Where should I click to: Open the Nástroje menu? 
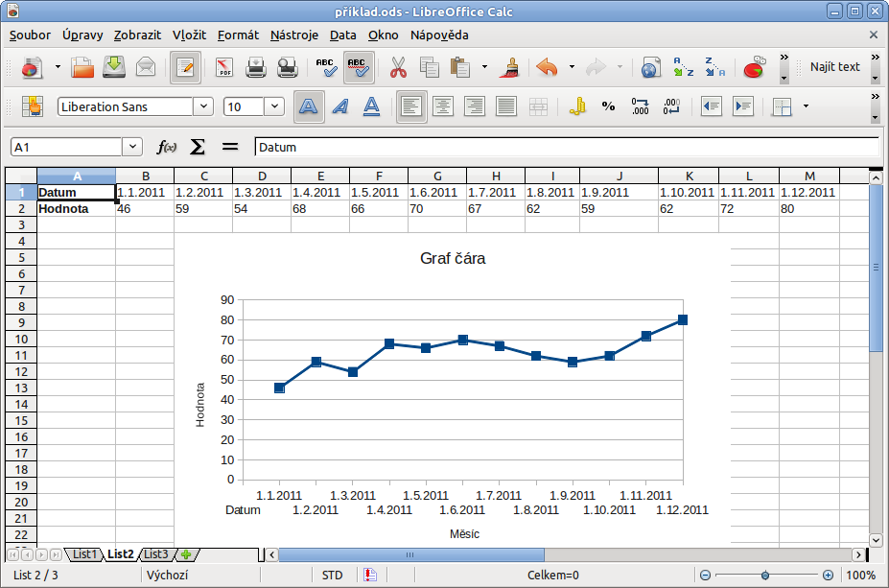click(294, 35)
